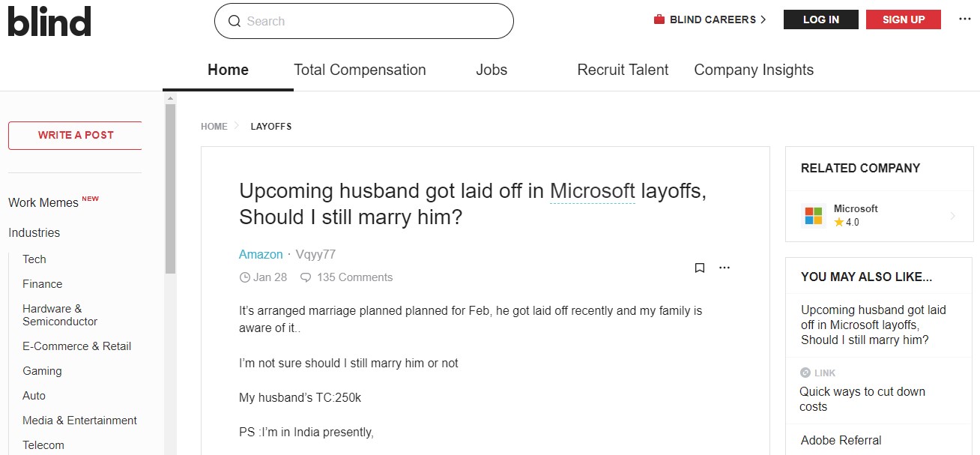Click the WRITE A POST button

(x=76, y=135)
